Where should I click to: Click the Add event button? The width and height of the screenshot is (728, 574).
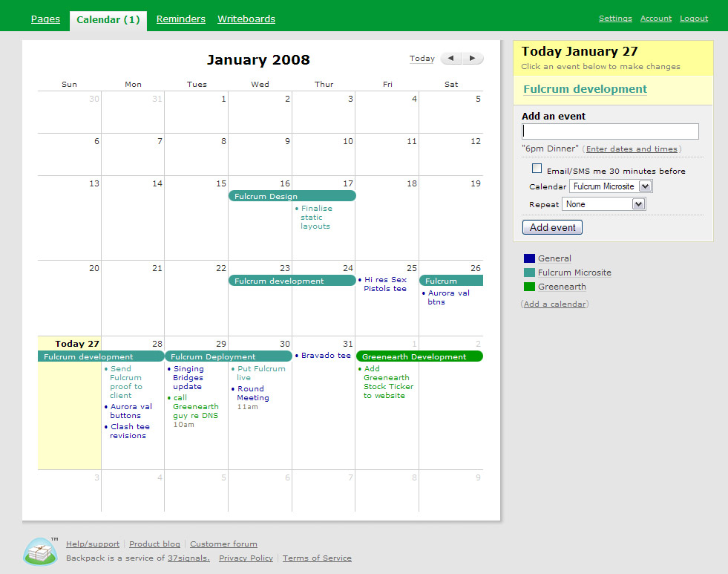coord(553,227)
